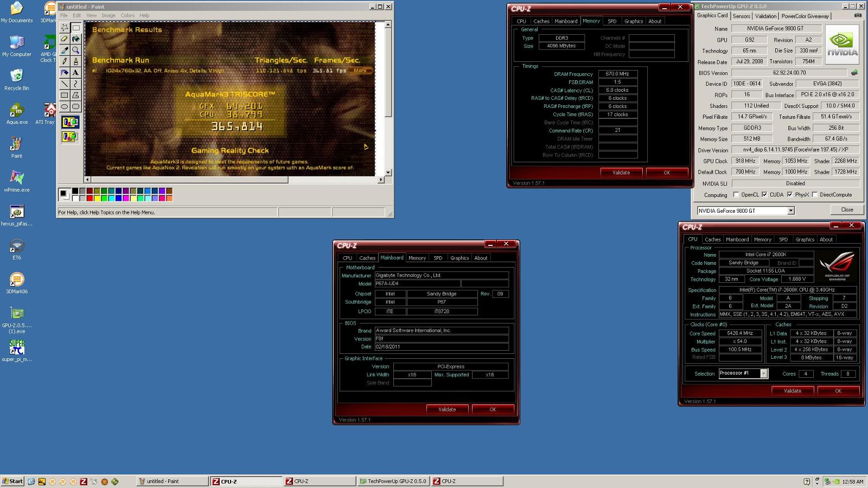
Task: Click the save BIOS icon in GPU-Z
Action: coord(854,72)
